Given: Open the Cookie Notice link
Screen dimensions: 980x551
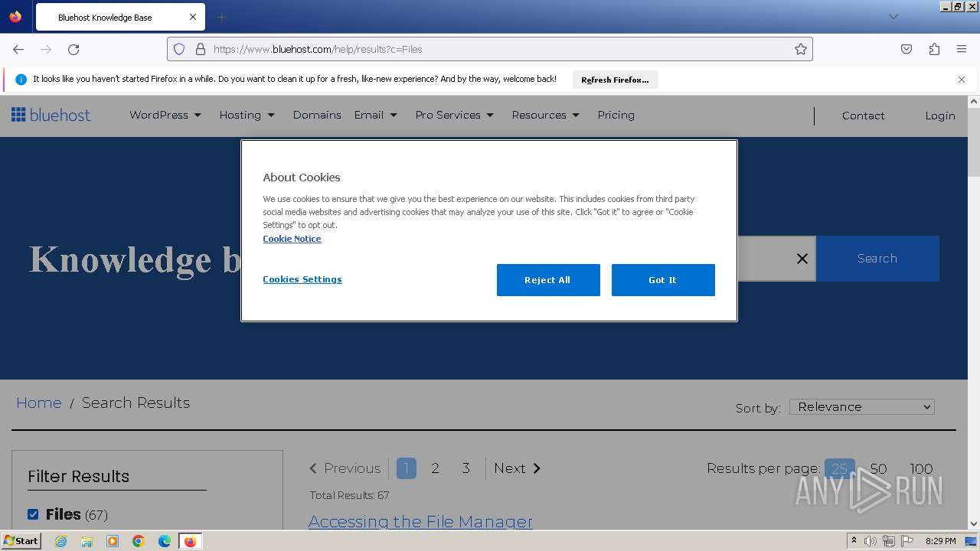Looking at the screenshot, I should coord(292,239).
